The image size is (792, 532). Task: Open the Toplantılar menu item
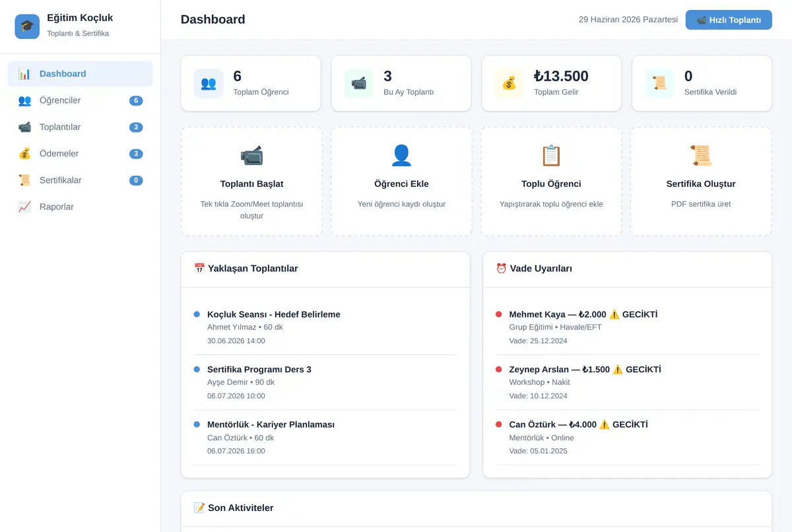coord(80,127)
